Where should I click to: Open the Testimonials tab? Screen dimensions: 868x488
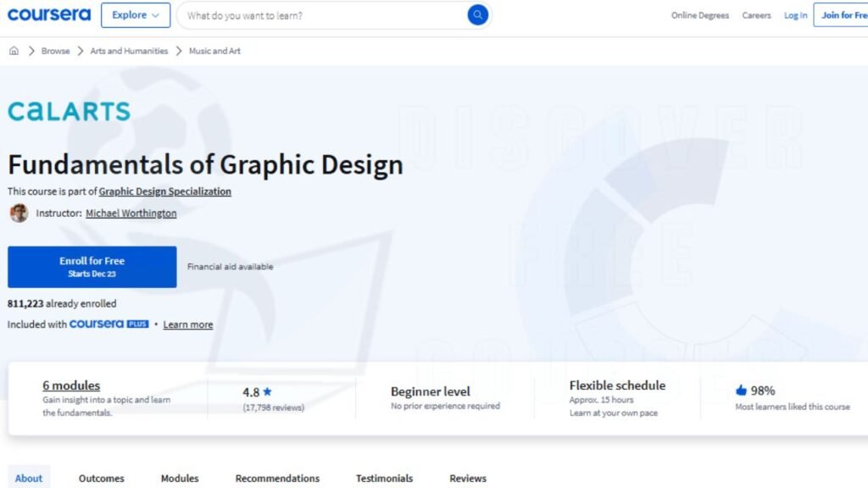[384, 478]
